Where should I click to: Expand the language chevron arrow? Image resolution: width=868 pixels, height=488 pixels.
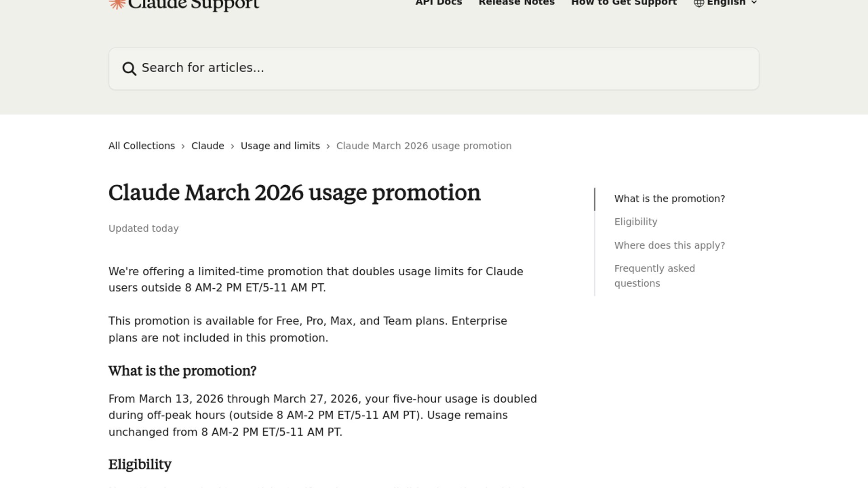754,3
